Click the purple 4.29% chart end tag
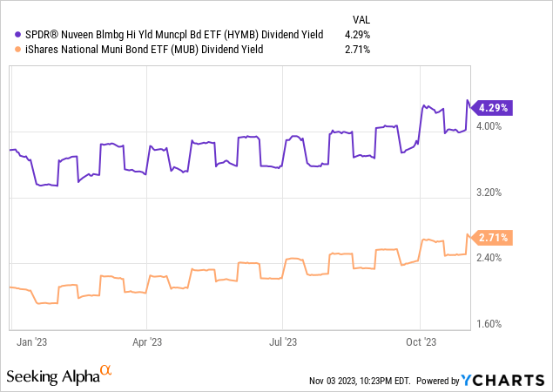Image resolution: width=553 pixels, height=392 pixels. coord(494,108)
